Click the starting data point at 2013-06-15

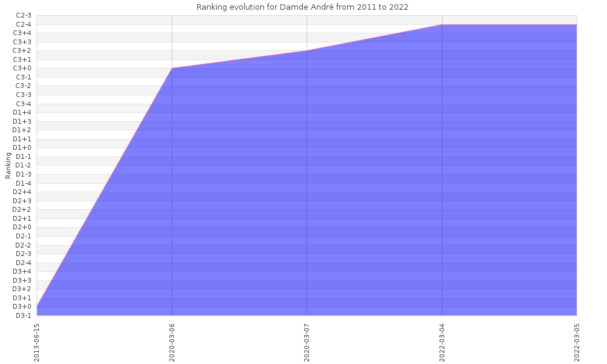click(x=37, y=306)
